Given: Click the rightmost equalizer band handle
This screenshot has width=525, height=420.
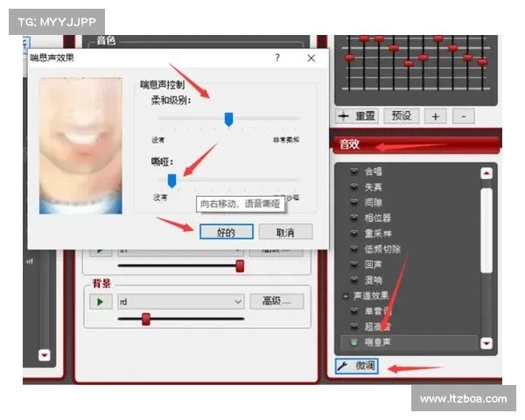Looking at the screenshot, I should [x=482, y=62].
